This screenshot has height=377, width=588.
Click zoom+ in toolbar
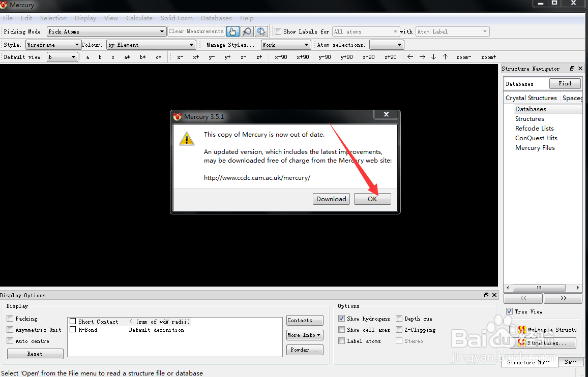(489, 57)
